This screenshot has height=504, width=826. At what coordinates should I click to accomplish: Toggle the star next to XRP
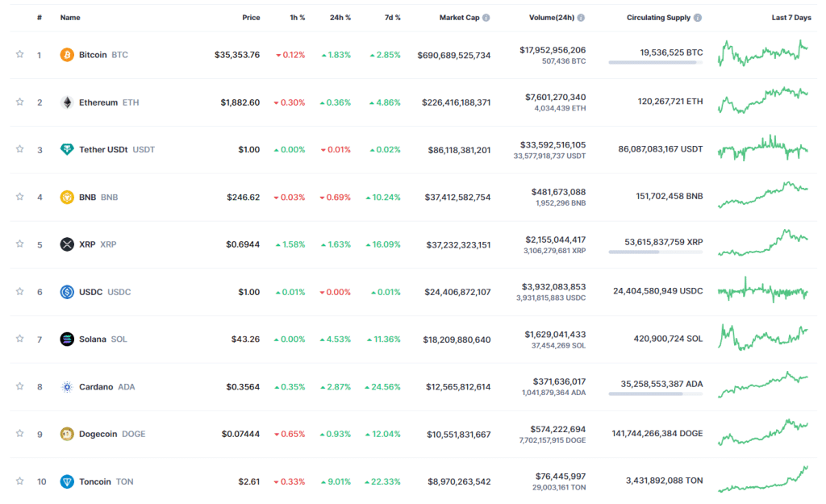click(19, 244)
